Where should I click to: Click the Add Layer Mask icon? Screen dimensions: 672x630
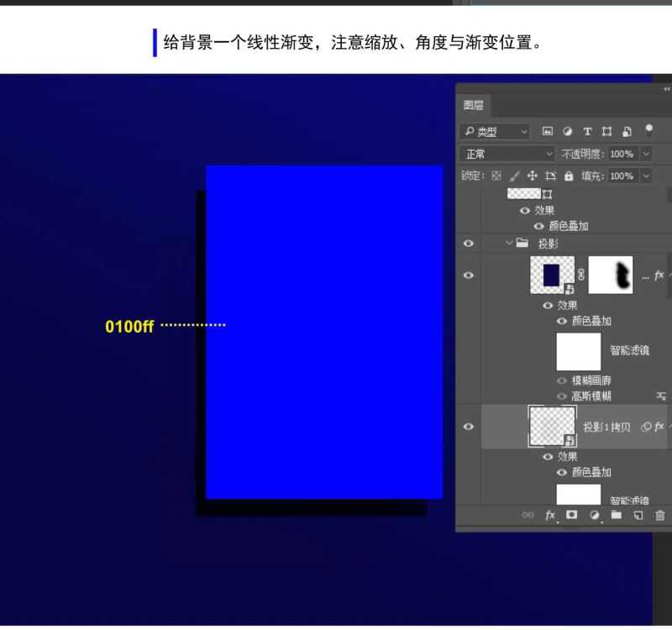click(570, 515)
